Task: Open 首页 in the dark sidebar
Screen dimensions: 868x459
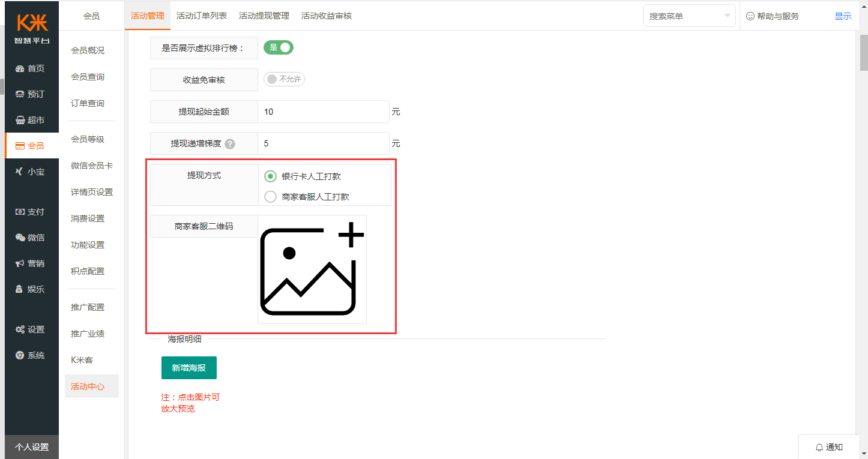Action: coord(31,68)
